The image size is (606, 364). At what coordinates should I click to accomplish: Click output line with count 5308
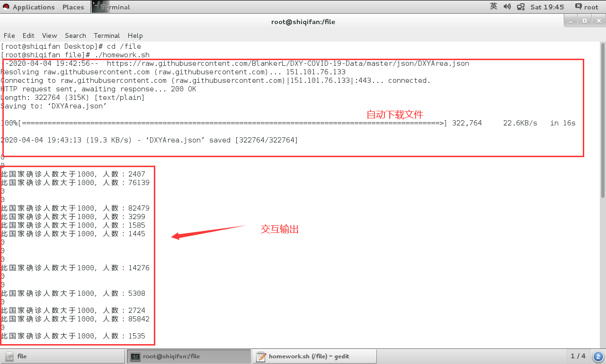(73, 293)
